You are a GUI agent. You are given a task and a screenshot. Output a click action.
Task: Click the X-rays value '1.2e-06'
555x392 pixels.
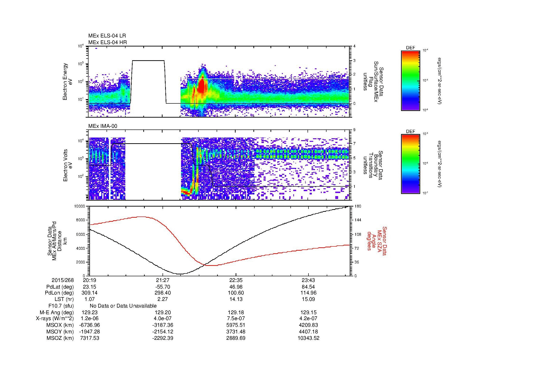[x=90, y=318]
